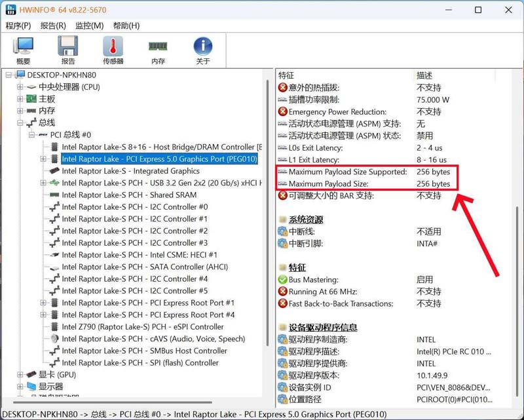Open 内存 (Memory) via the RAM stick icon
Screen dimensions: 524x420
(157, 46)
